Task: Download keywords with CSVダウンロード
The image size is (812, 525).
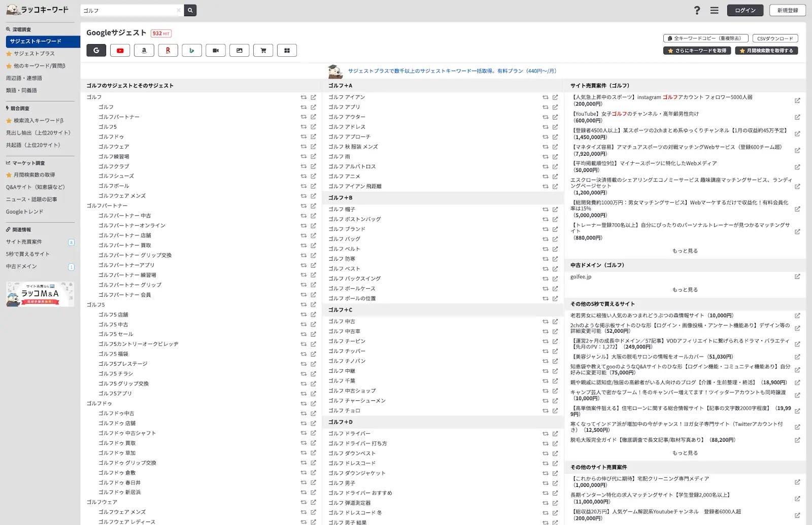Action: pyautogui.click(x=774, y=39)
